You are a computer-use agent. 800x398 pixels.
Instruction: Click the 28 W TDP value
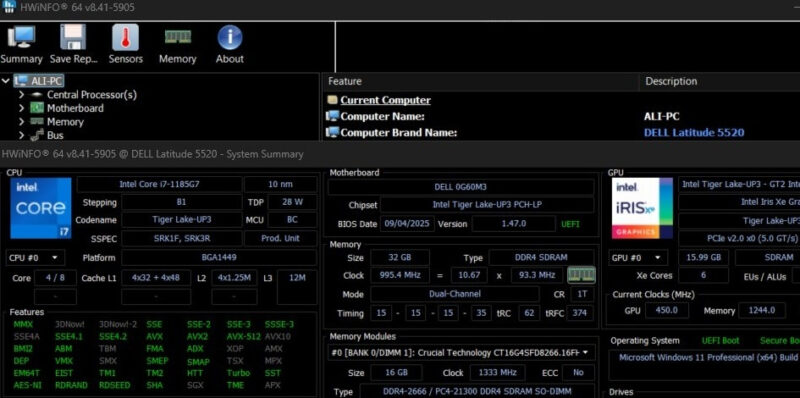click(292, 202)
